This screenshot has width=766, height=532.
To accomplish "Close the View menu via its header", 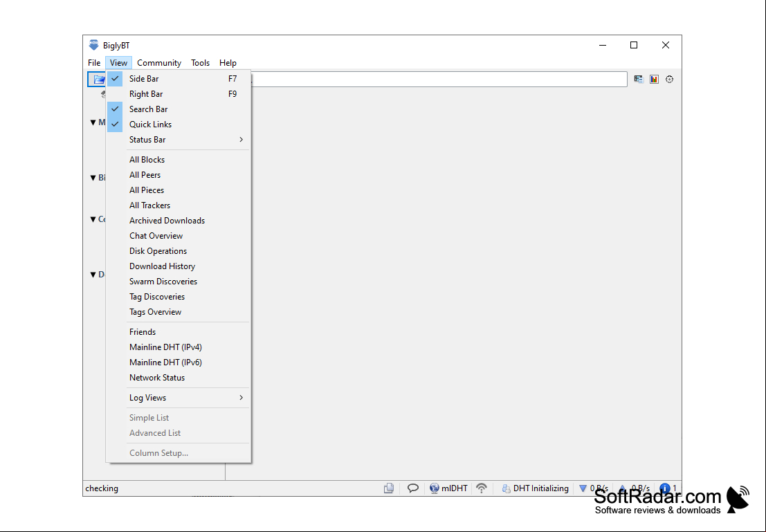I will 119,62.
